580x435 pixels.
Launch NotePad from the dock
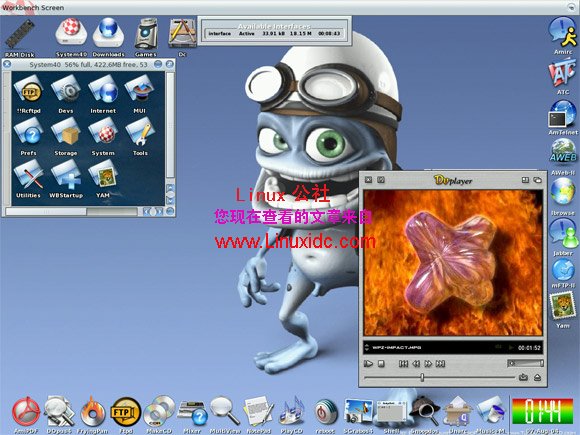tap(258, 412)
